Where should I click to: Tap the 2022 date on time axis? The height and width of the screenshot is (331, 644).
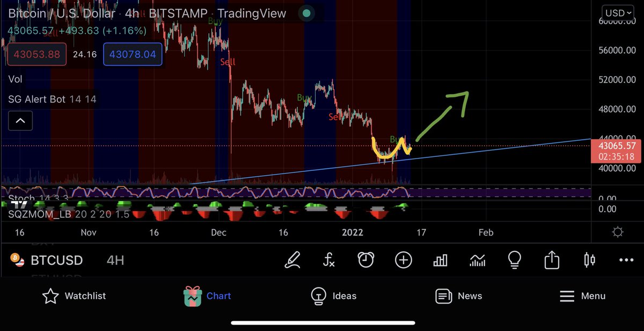click(353, 232)
